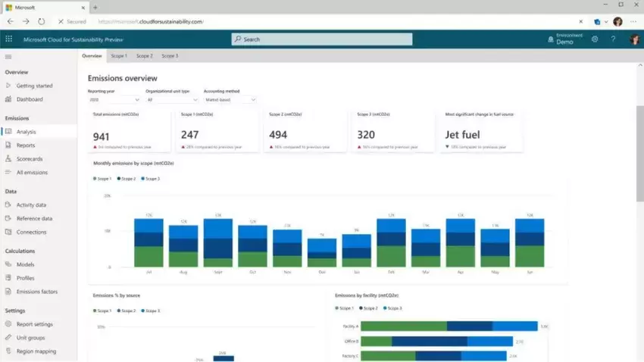This screenshot has width=644, height=362.
Task: Switch to the Overview tab
Action: coord(92,56)
